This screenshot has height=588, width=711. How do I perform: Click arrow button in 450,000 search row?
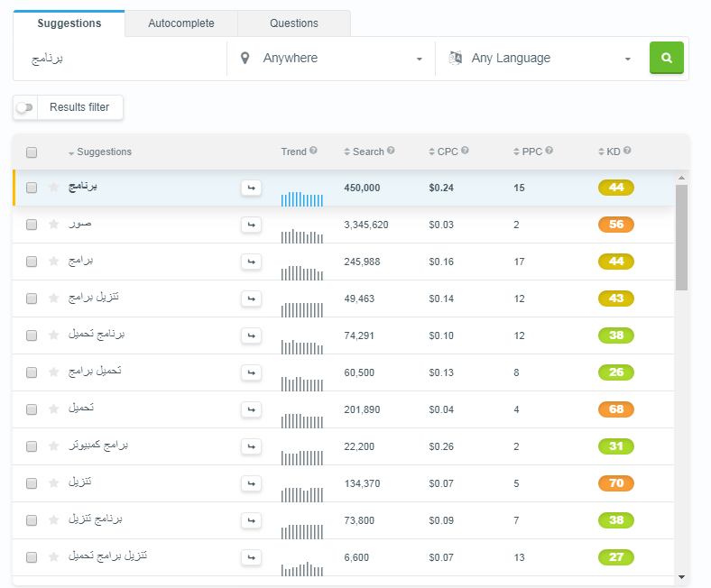pos(251,188)
